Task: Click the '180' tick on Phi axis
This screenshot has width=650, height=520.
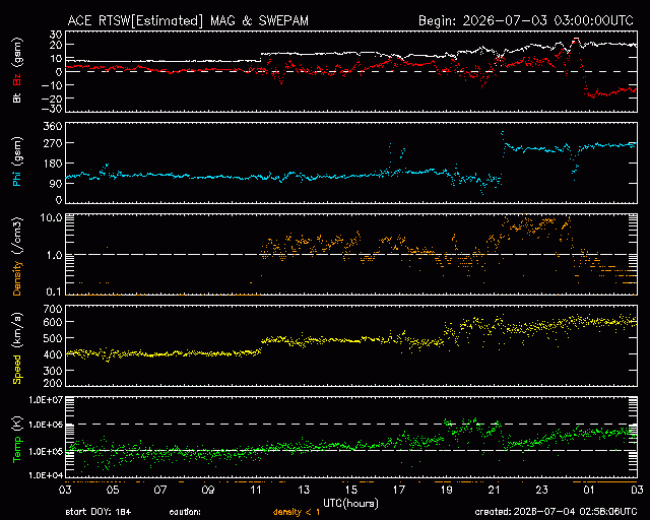Action: pyautogui.click(x=53, y=163)
